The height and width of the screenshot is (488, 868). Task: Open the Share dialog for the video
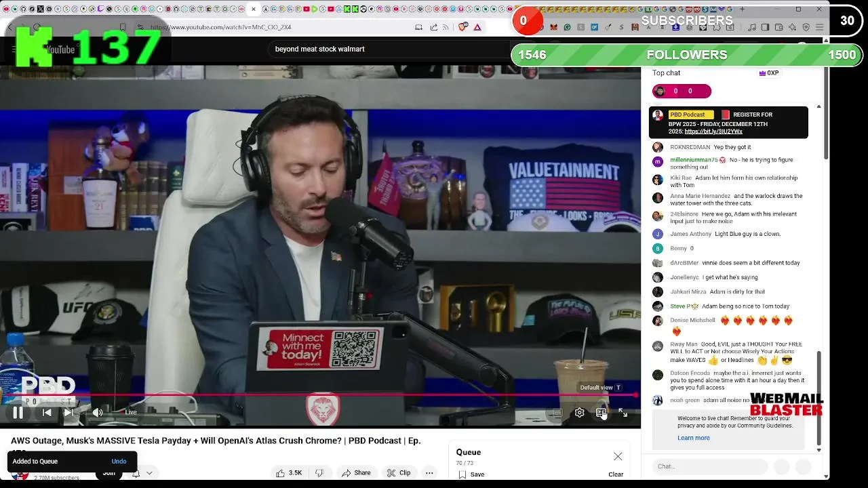[356, 472]
